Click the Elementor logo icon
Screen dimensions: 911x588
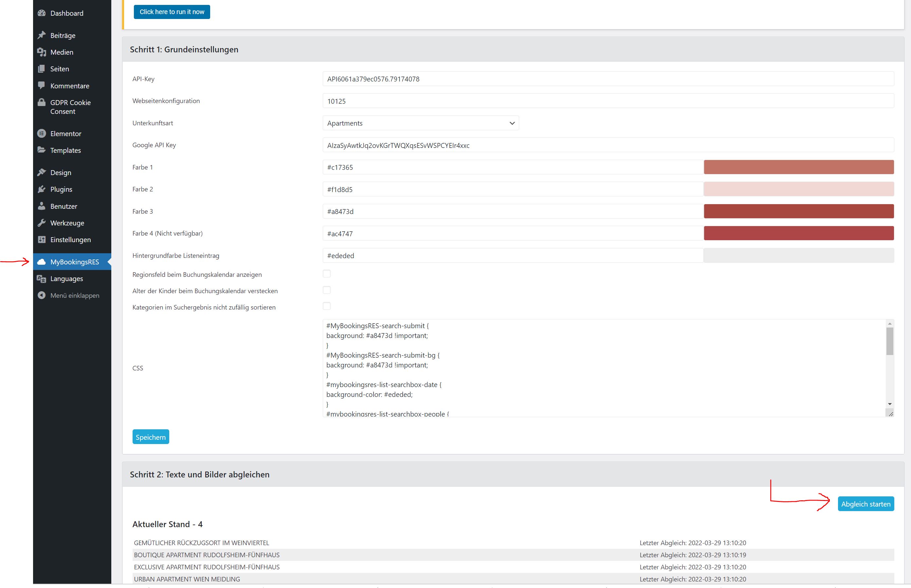click(42, 133)
